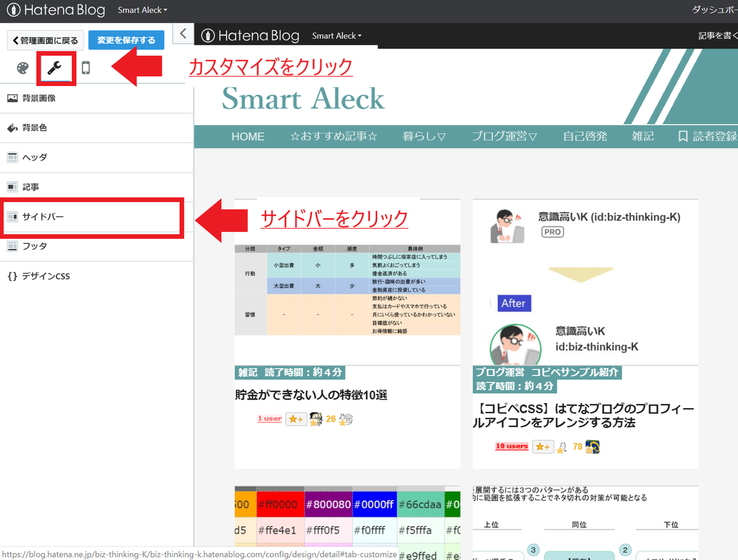Click 1 user bookmark count
The height and width of the screenshot is (560, 738).
pos(269,419)
